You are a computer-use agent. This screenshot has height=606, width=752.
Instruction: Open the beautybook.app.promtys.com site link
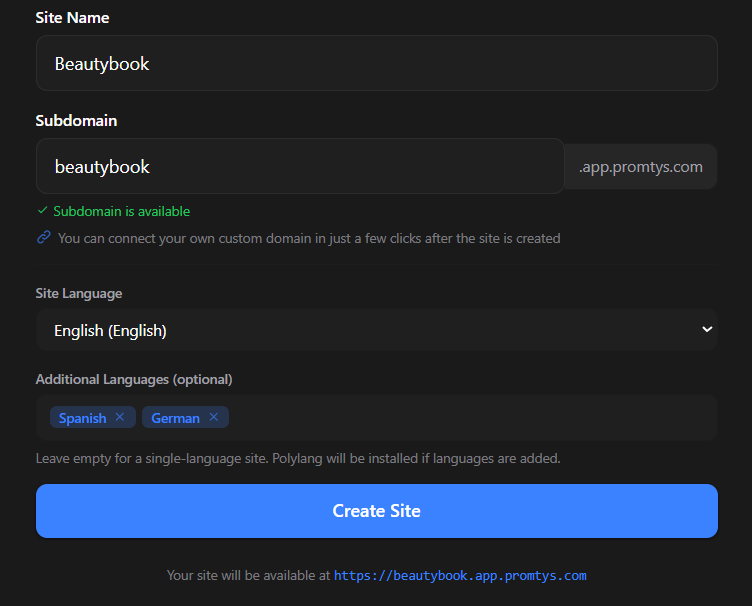(x=460, y=575)
